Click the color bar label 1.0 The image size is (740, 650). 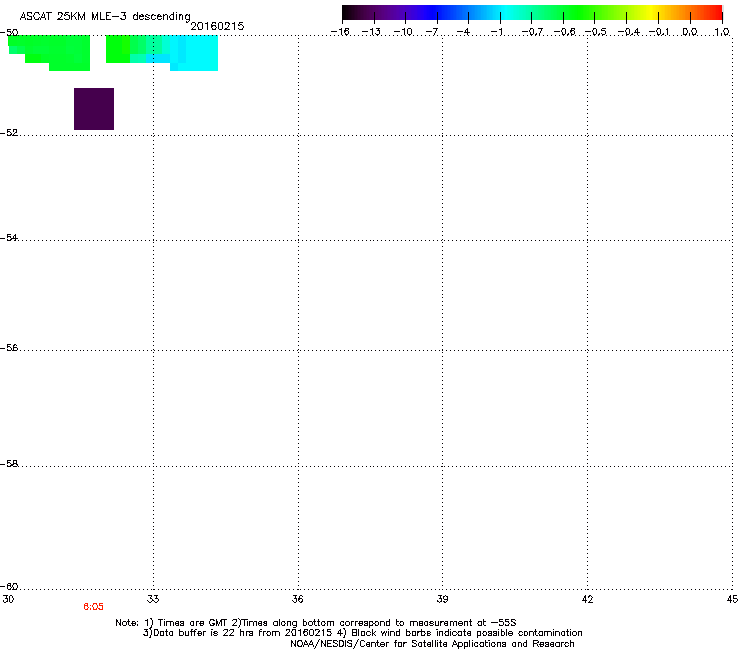tap(722, 32)
